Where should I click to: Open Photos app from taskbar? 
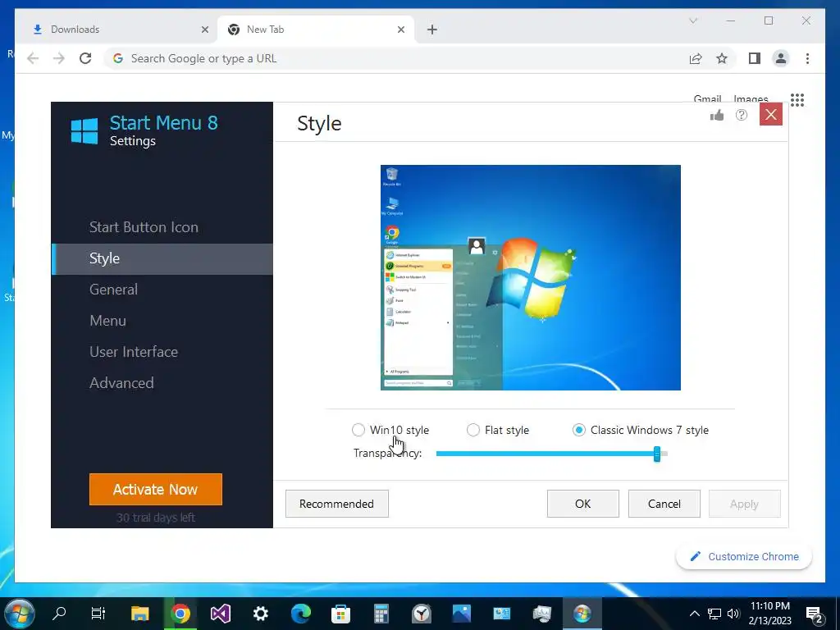tap(461, 613)
